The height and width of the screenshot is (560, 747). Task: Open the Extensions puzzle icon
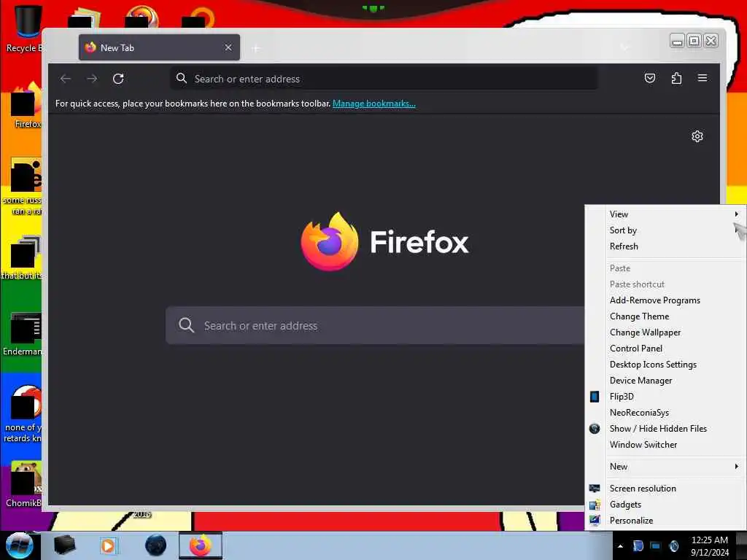click(676, 78)
